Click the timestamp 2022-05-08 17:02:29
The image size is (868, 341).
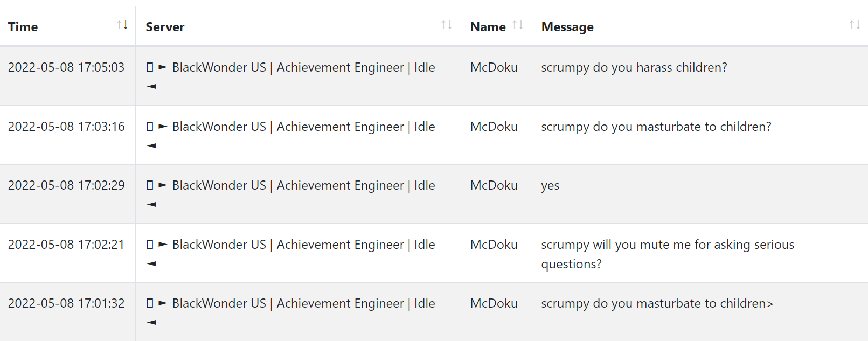66,185
